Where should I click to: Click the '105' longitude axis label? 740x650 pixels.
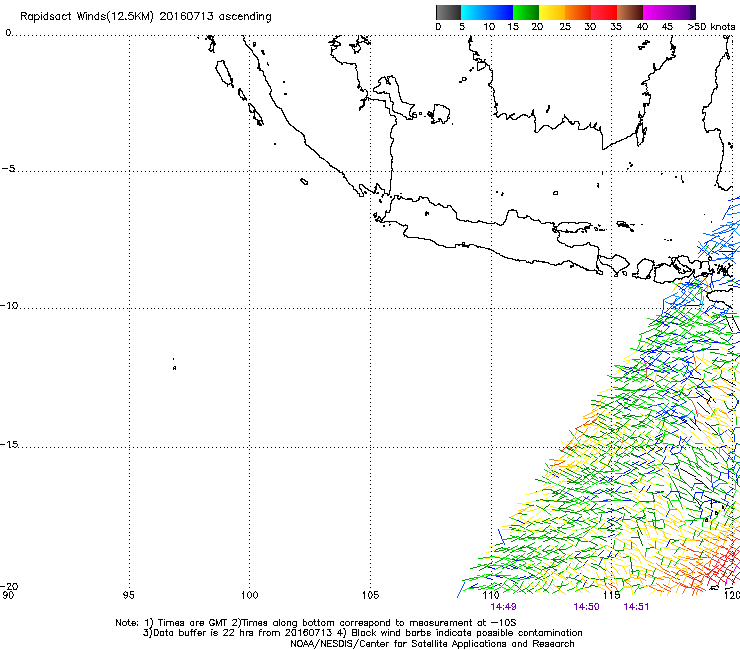tap(370, 595)
